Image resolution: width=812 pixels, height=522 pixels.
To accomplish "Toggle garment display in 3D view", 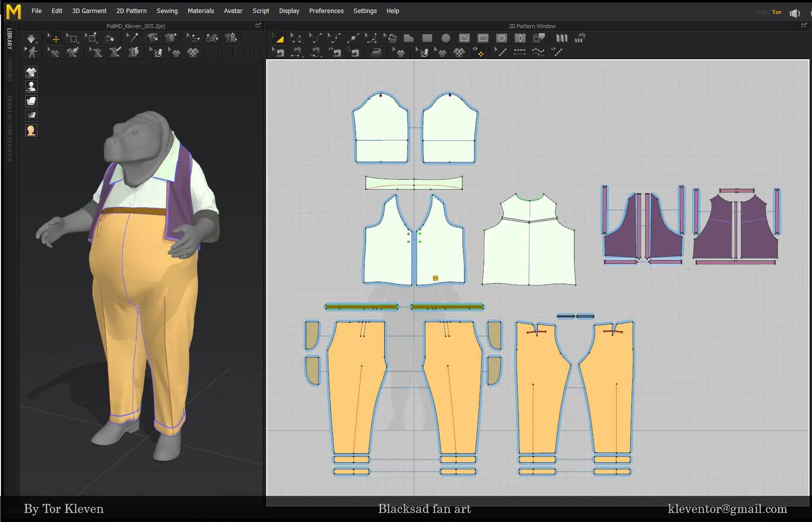I will 31,72.
